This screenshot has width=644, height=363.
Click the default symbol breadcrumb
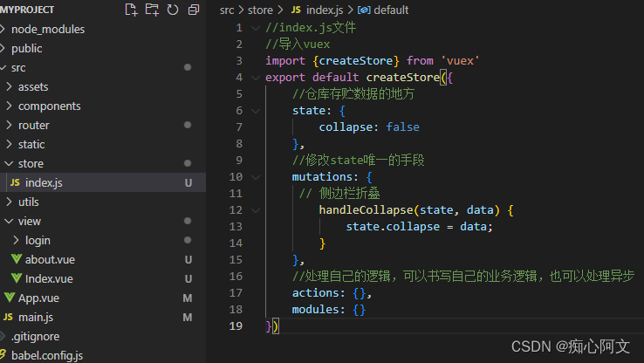point(390,10)
